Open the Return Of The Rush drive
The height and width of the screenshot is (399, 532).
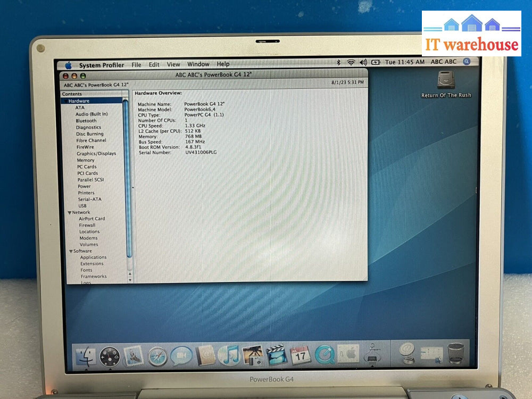point(446,81)
